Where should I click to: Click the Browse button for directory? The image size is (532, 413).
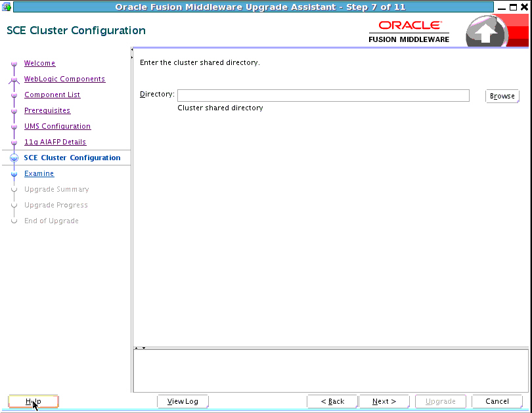(x=502, y=97)
